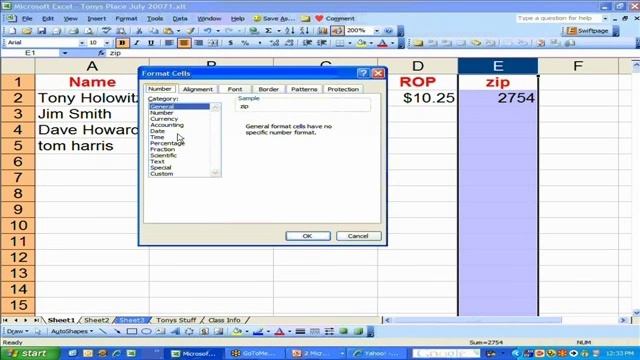Pick font color red A
Viewport: 640px width, 360px height.
pos(382,43)
